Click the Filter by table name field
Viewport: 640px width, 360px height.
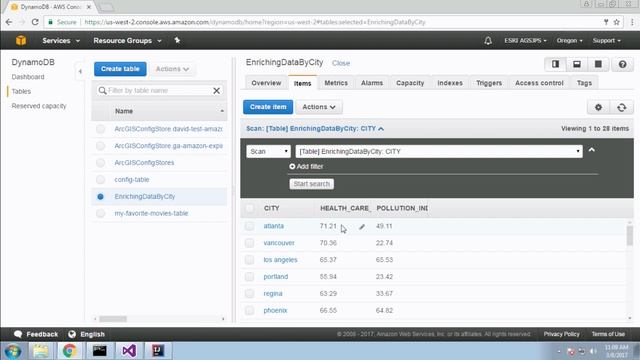coord(159,91)
